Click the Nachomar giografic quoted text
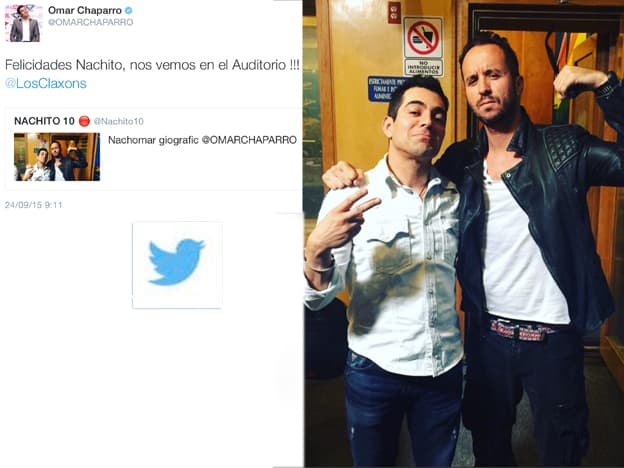The height and width of the screenshot is (468, 624). (x=154, y=140)
